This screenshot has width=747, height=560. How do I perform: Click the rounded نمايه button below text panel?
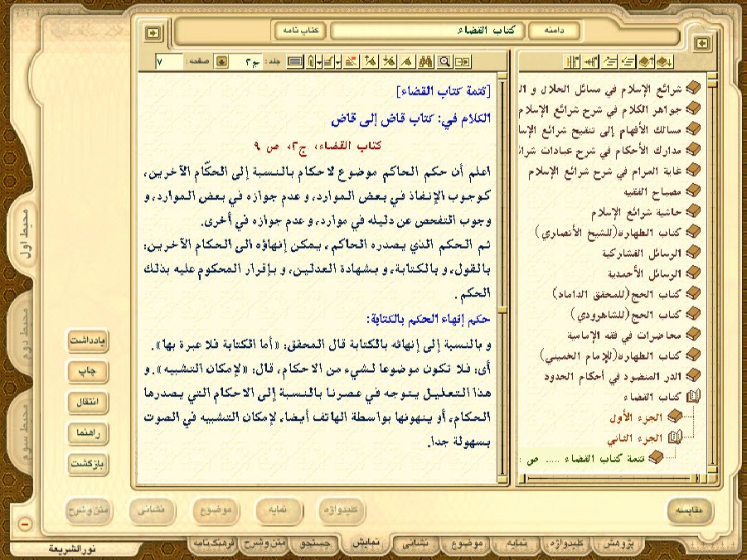(279, 510)
